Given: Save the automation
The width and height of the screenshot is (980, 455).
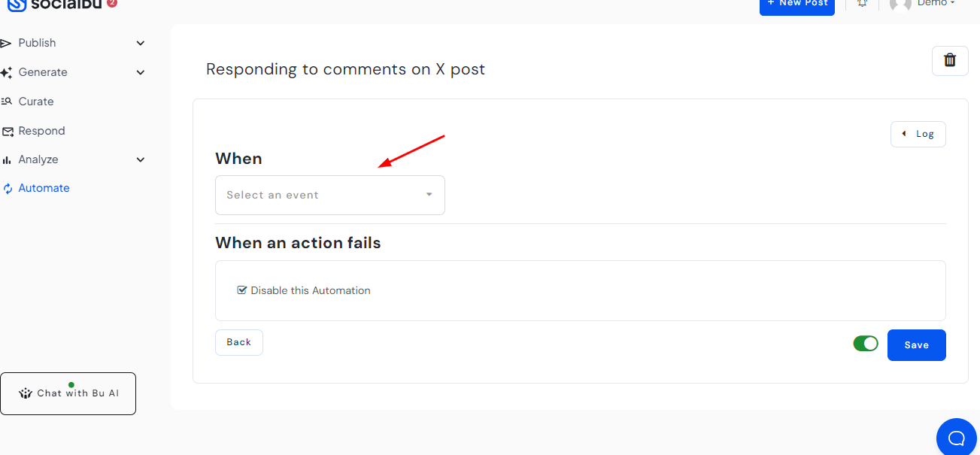Looking at the screenshot, I should coord(916,344).
